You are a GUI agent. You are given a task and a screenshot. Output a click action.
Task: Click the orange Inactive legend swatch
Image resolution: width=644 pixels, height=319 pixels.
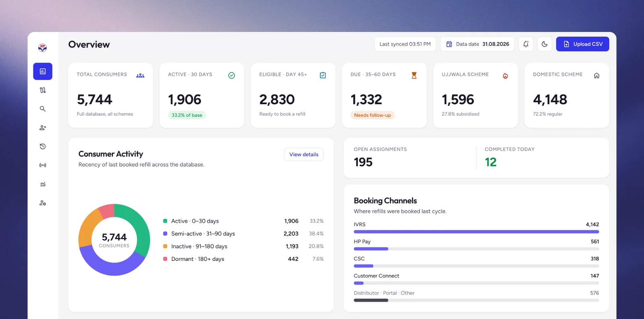tap(165, 246)
